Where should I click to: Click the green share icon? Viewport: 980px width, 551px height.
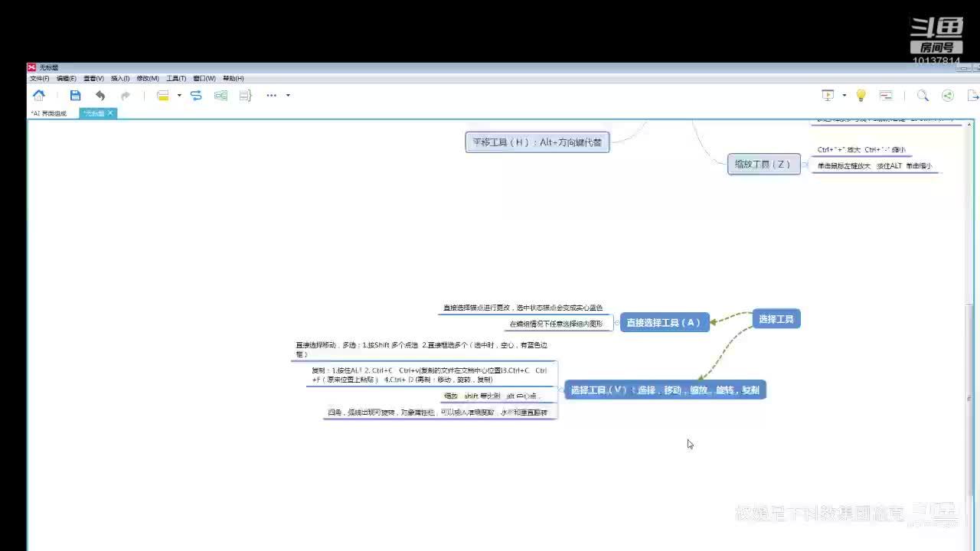coord(948,96)
